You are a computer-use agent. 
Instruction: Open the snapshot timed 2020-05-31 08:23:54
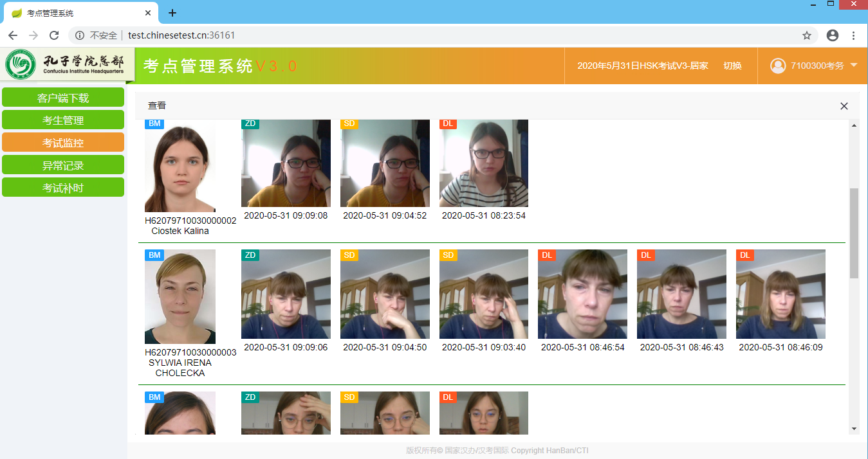point(484,163)
